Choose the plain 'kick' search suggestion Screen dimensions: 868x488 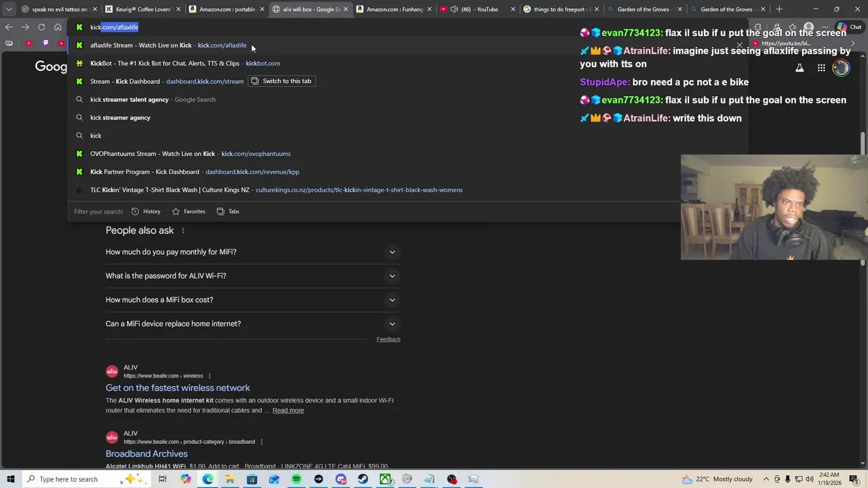tap(407, 136)
